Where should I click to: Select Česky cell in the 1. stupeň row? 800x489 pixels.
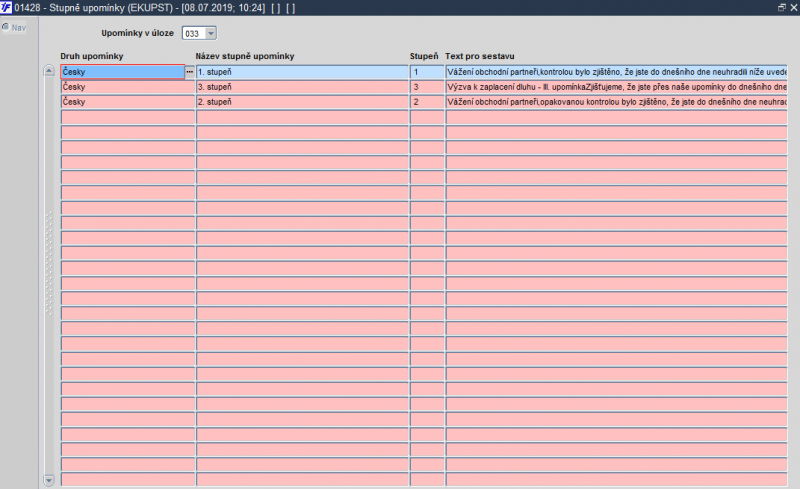coord(122,72)
